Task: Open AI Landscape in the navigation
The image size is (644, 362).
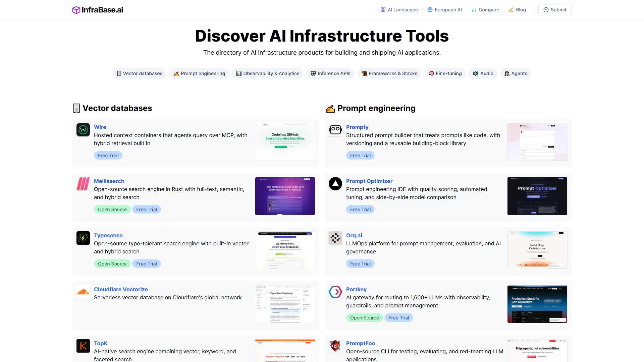Action: point(399,10)
